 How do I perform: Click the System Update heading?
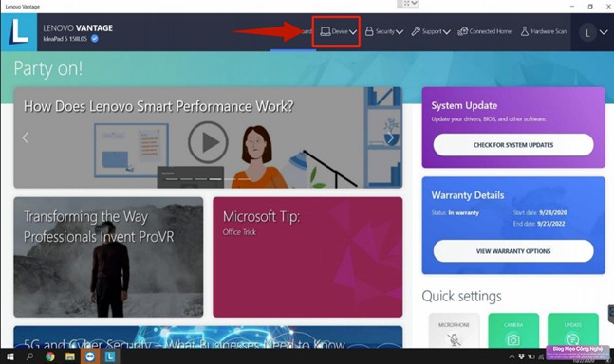[x=464, y=105]
